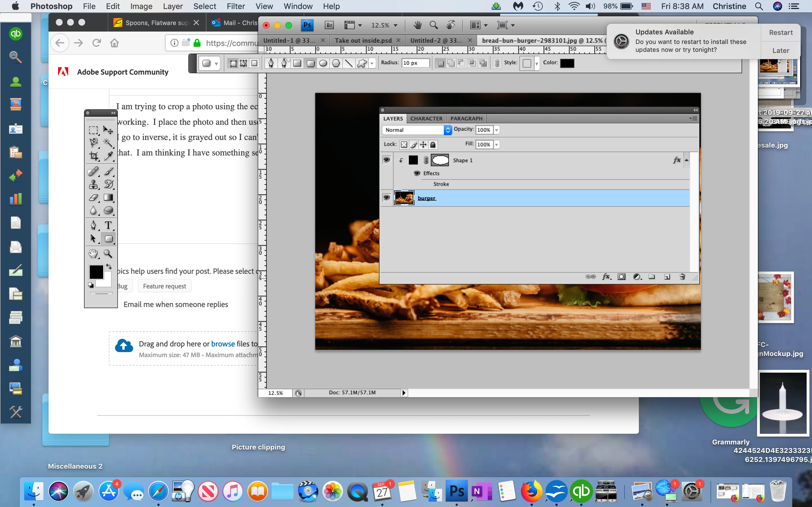Viewport: 812px width, 507px height.
Task: Switch to the CHARACTER tab
Action: (x=426, y=118)
